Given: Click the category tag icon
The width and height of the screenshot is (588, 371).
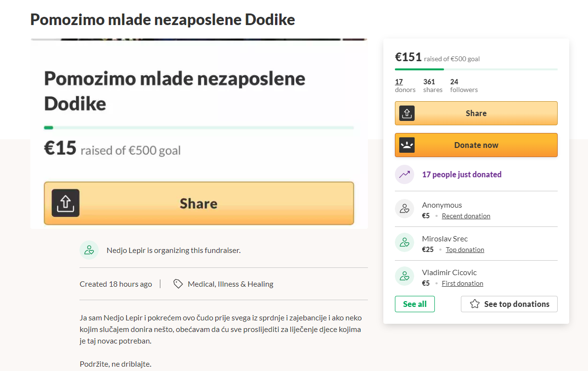Looking at the screenshot, I should [x=178, y=284].
